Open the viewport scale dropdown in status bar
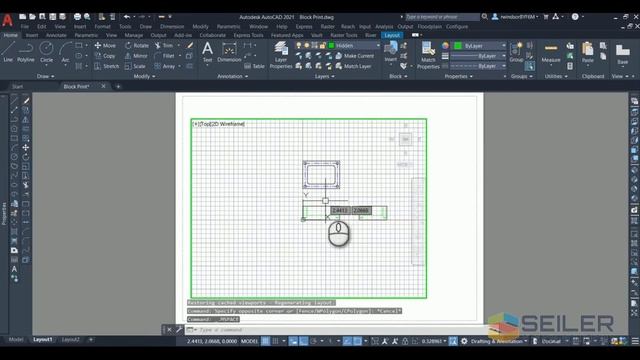This screenshot has width=640, height=360. (434, 341)
